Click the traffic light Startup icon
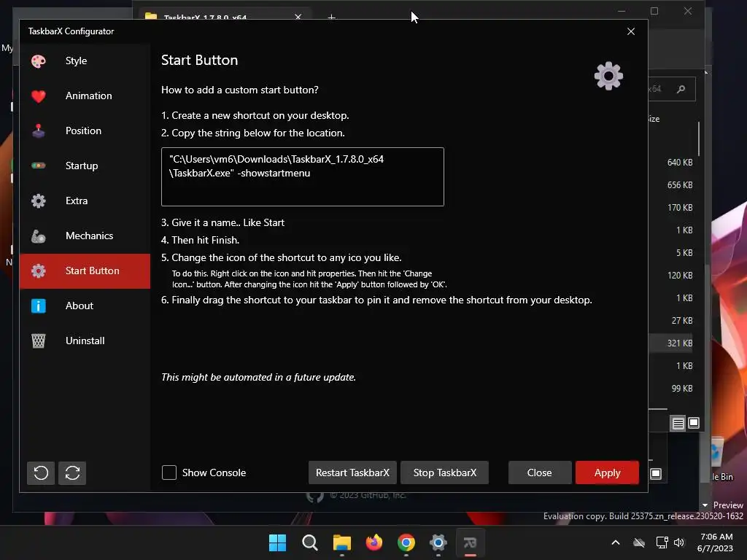This screenshot has height=560, width=747. [39, 166]
